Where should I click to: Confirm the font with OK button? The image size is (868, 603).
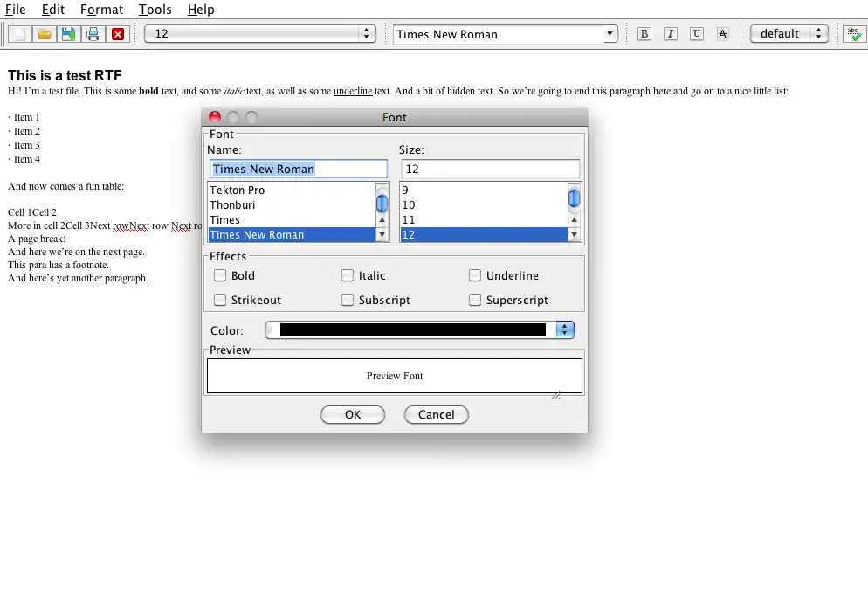(353, 414)
